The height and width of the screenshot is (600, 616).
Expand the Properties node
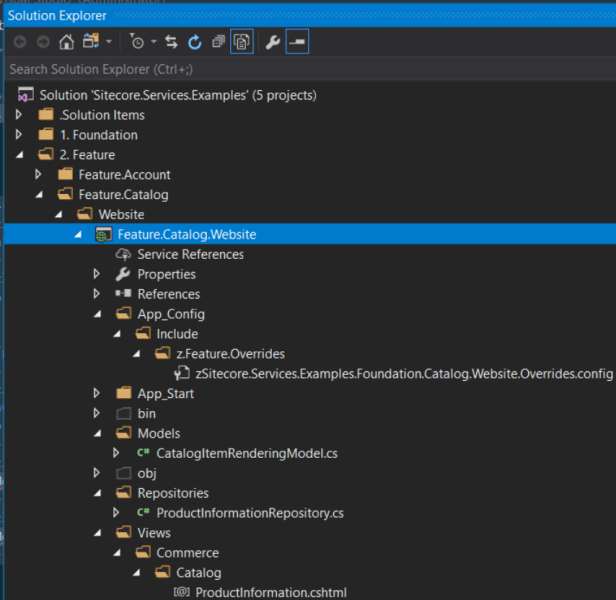97,274
